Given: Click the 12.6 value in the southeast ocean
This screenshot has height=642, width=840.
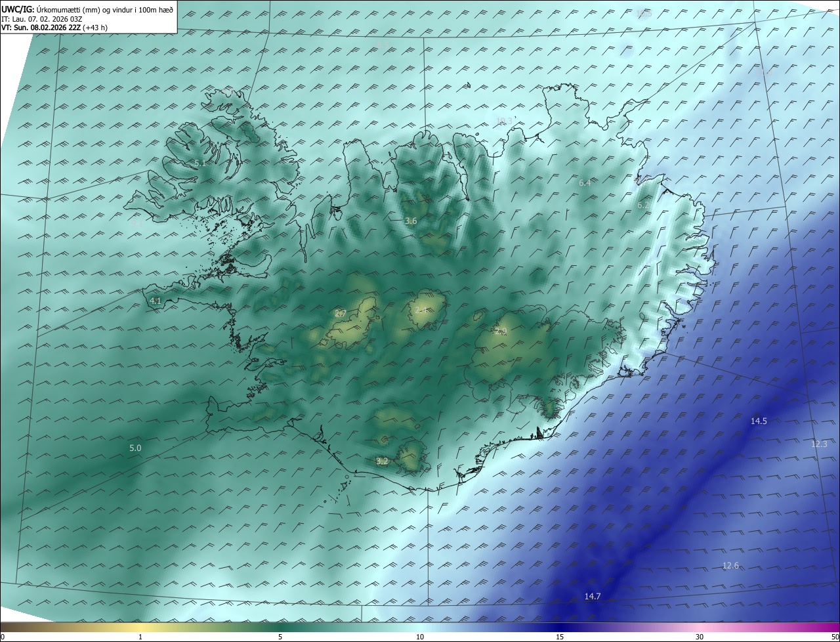Looking at the screenshot, I should click(730, 566).
